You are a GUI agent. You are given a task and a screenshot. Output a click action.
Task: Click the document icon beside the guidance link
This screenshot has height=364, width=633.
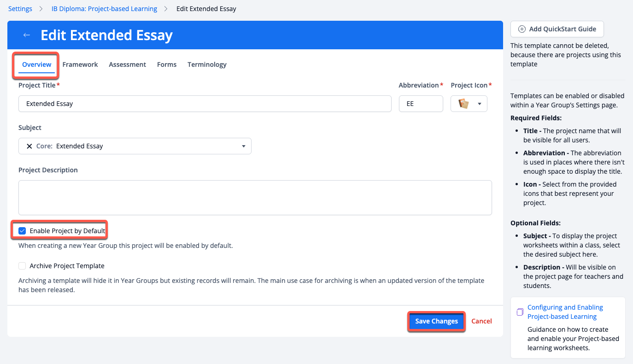coord(520,312)
